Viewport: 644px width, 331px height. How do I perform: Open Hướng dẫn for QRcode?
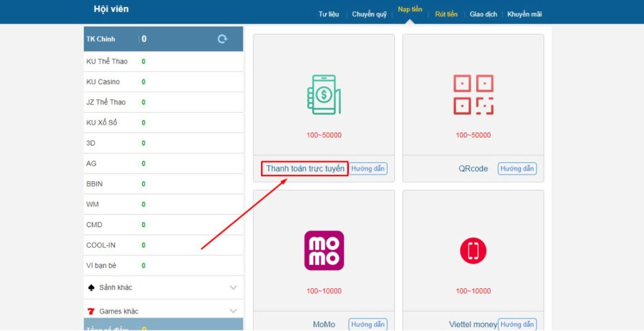(x=517, y=169)
